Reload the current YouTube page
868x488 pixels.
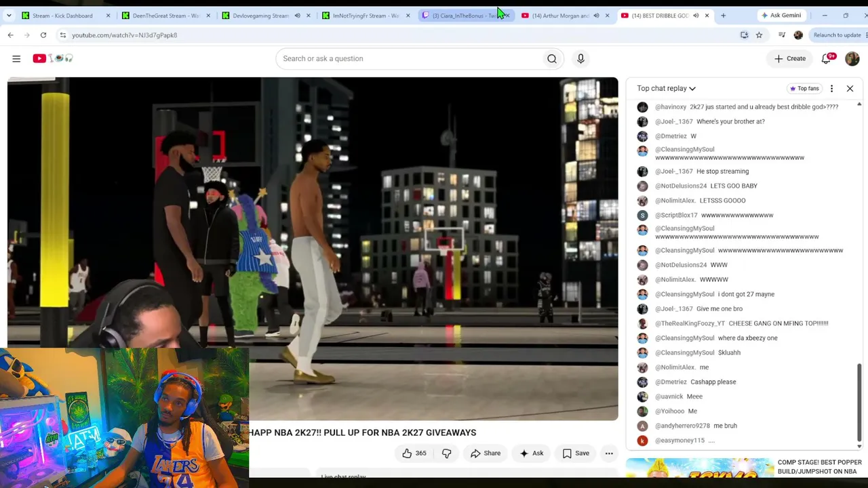click(43, 35)
